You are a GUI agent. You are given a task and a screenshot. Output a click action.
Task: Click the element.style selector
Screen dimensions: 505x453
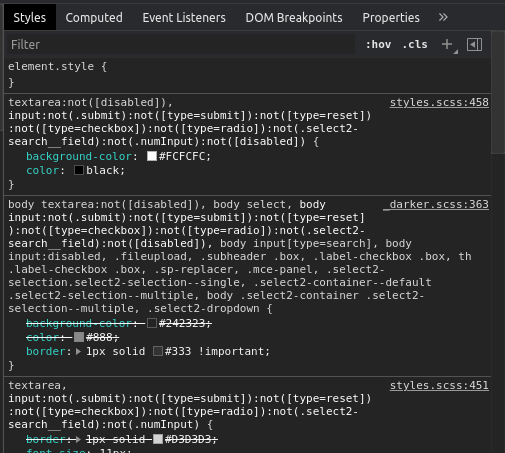tap(51, 66)
